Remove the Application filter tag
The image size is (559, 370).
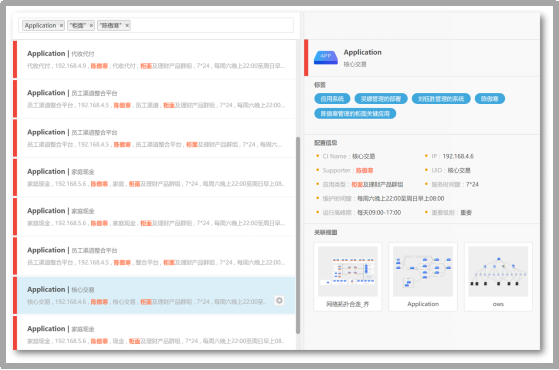tap(61, 26)
